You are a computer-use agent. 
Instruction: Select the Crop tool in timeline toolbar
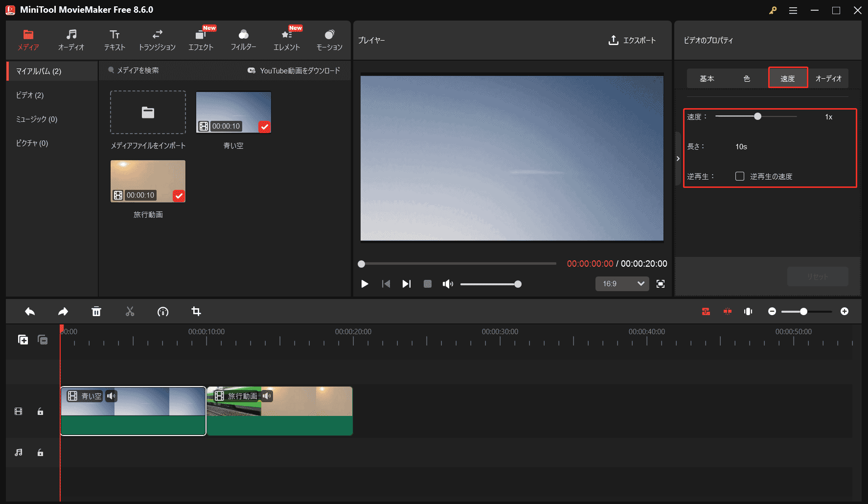196,311
